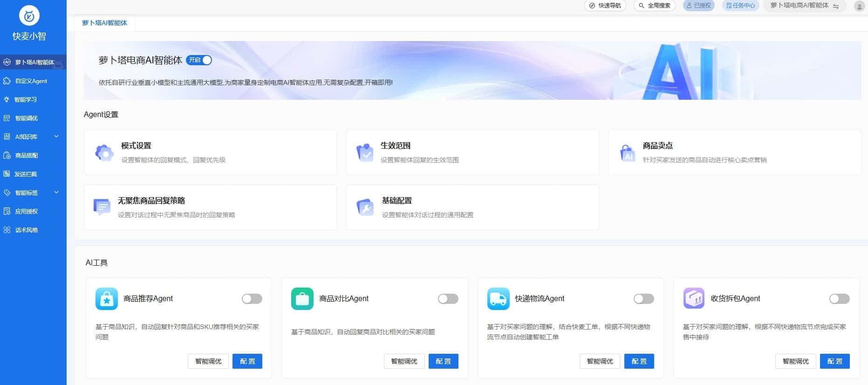The width and height of the screenshot is (868, 385).
Task: Click the 萝卜塔AI智能体 sidebar icon
Action: [x=7, y=62]
